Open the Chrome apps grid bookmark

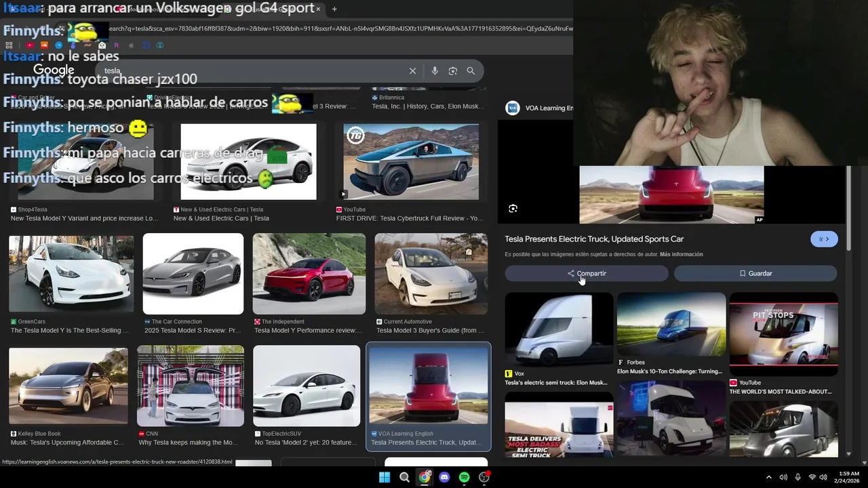(x=9, y=45)
